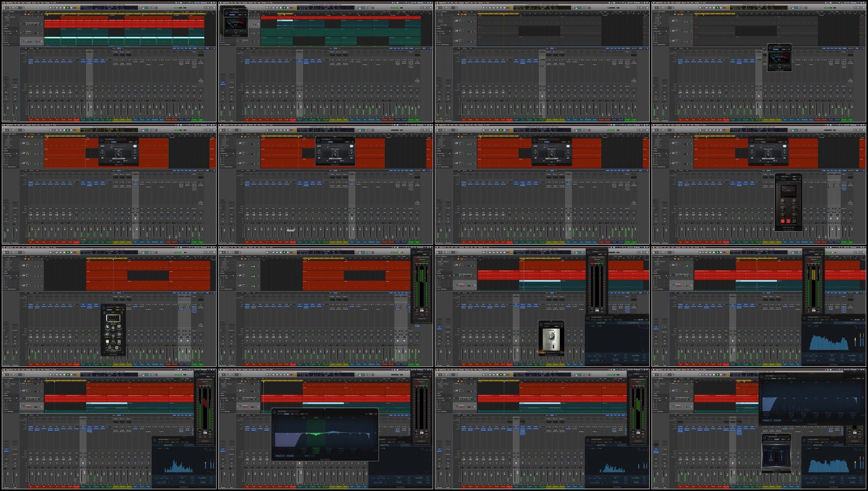Click LCD tempo display in the Softube Saturation Knob frame
The height and width of the screenshot is (491, 868).
[x=543, y=251]
